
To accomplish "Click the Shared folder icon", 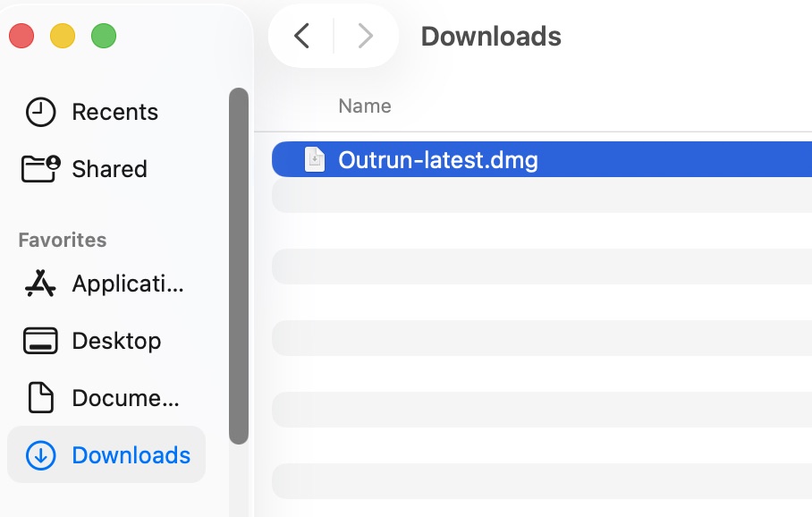I will pyautogui.click(x=41, y=169).
